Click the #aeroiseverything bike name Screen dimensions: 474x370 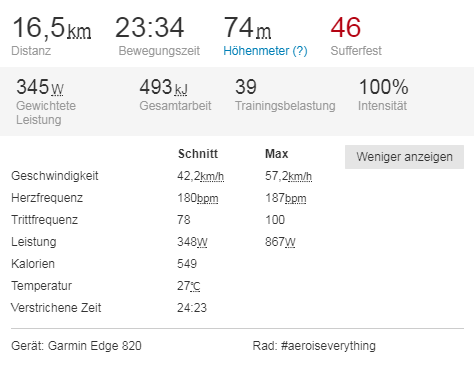click(328, 346)
